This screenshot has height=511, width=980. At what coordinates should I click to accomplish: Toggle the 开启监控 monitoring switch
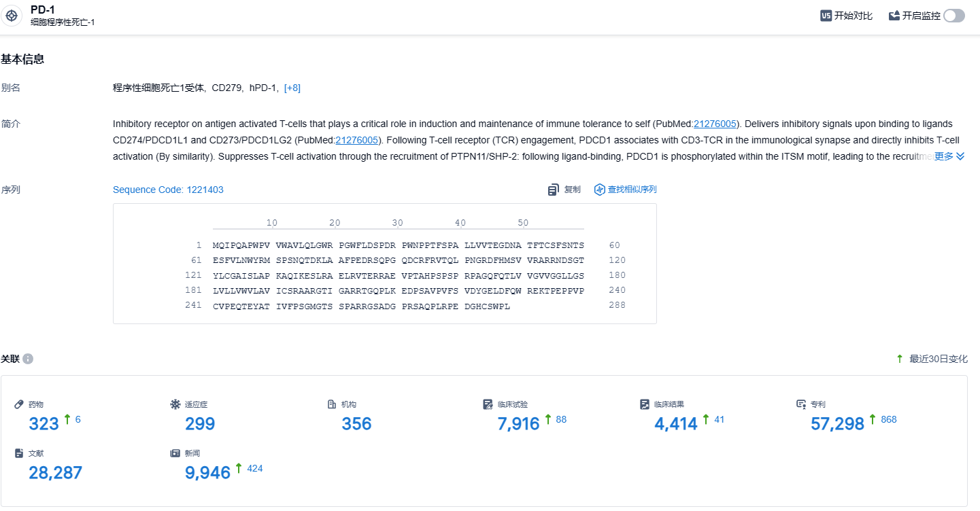[x=953, y=16]
